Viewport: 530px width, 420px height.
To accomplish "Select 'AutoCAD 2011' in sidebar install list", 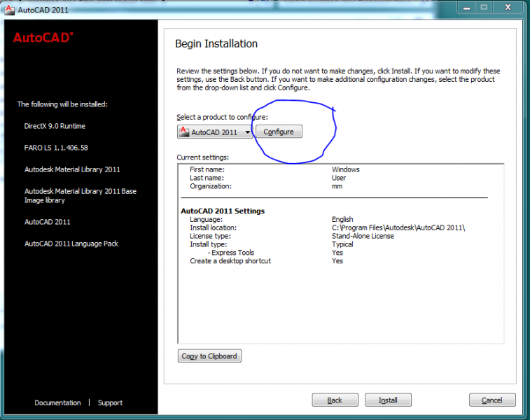I will pyautogui.click(x=48, y=222).
